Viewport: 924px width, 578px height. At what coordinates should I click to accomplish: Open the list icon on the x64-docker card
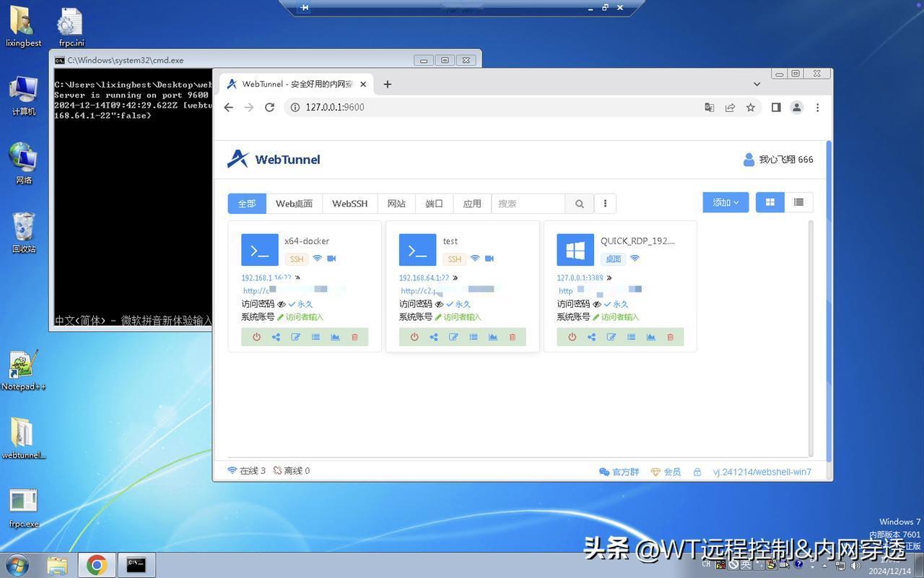315,337
